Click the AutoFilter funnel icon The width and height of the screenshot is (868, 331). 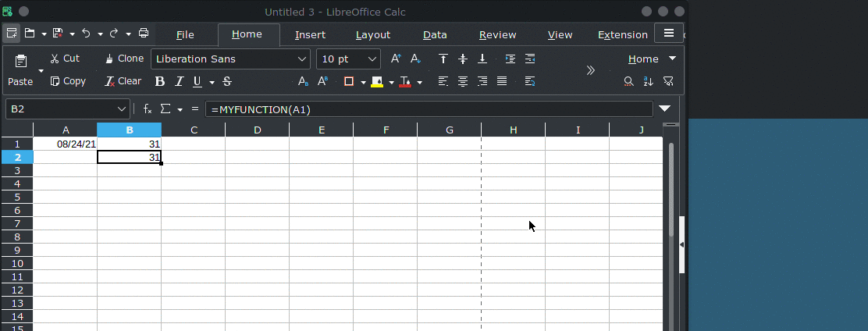(668, 81)
